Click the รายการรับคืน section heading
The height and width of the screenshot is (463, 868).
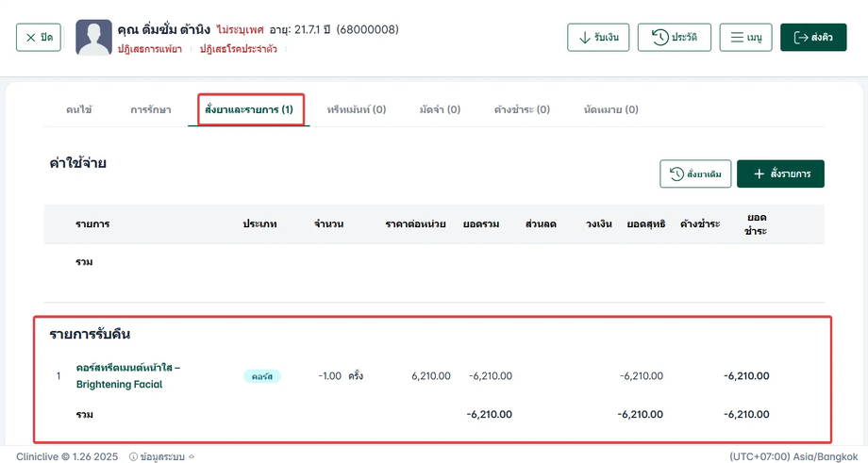coord(90,334)
